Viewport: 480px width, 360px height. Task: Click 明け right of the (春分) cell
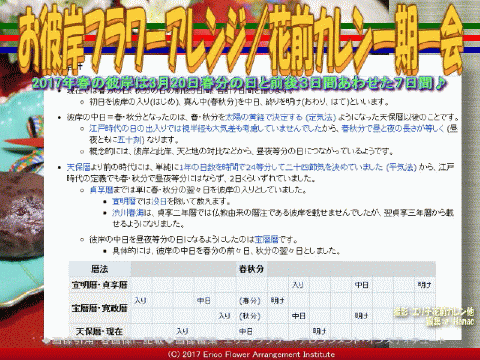[x=277, y=301]
